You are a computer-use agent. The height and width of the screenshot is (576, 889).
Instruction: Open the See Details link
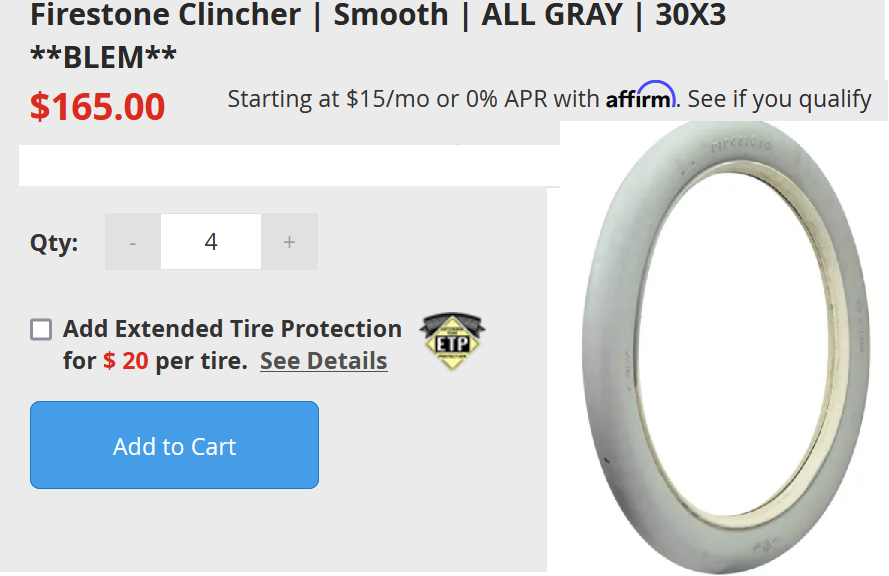tap(323, 361)
